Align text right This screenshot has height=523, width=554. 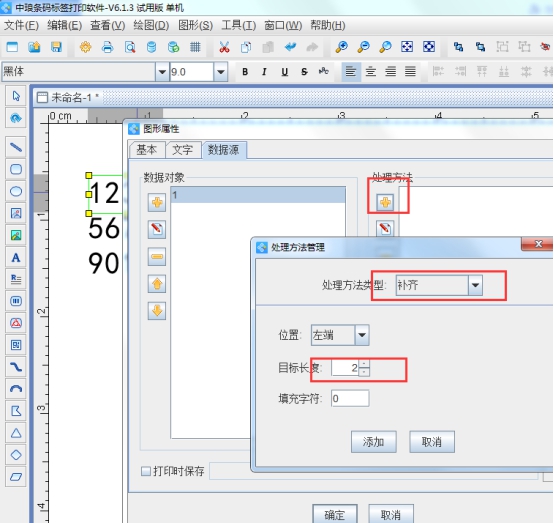point(390,72)
